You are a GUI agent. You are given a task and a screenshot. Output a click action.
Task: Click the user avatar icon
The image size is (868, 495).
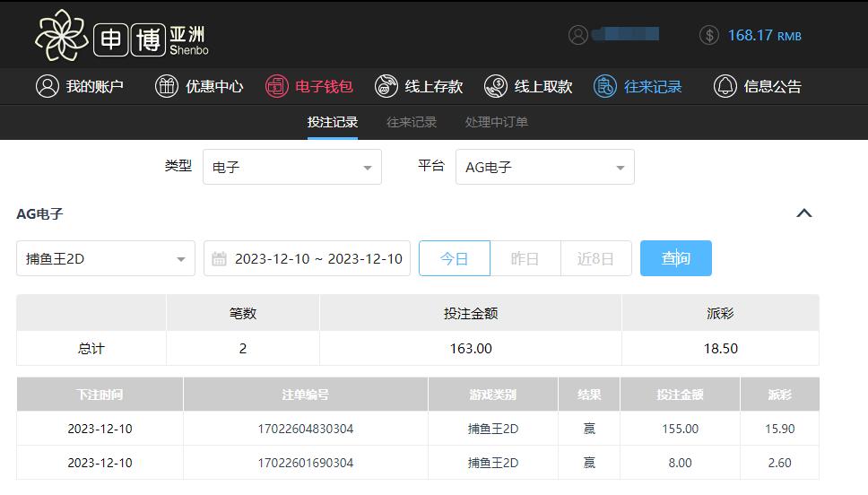click(x=578, y=35)
